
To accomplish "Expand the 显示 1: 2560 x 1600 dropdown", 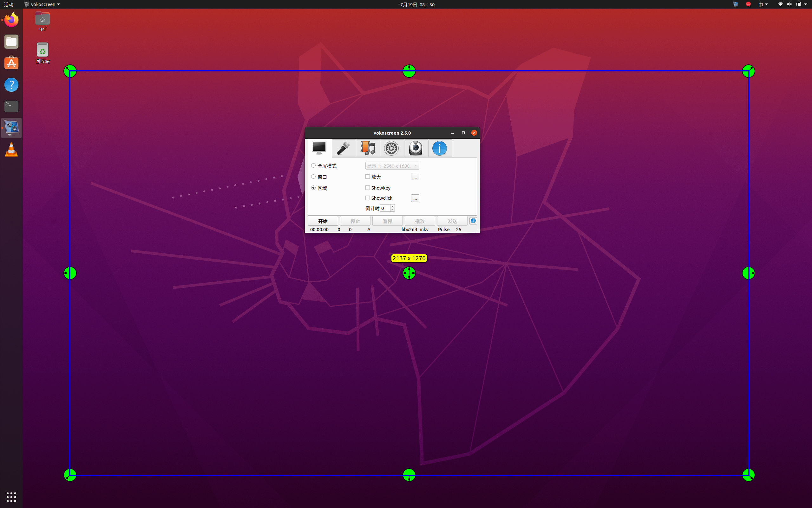I will [392, 166].
